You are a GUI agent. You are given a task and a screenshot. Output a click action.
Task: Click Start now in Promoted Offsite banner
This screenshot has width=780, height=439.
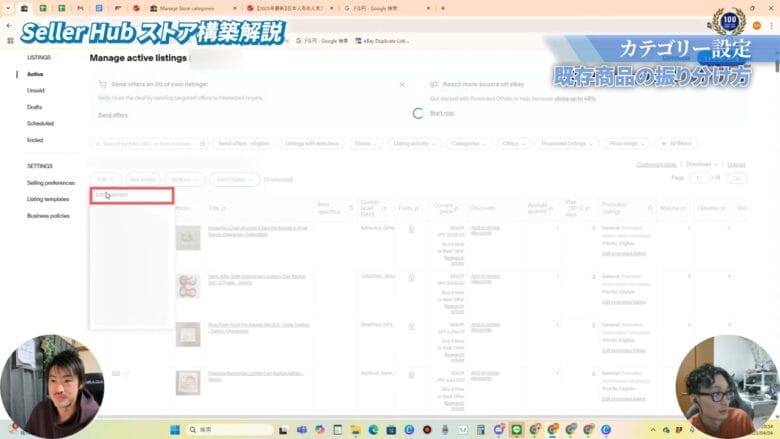pos(442,113)
